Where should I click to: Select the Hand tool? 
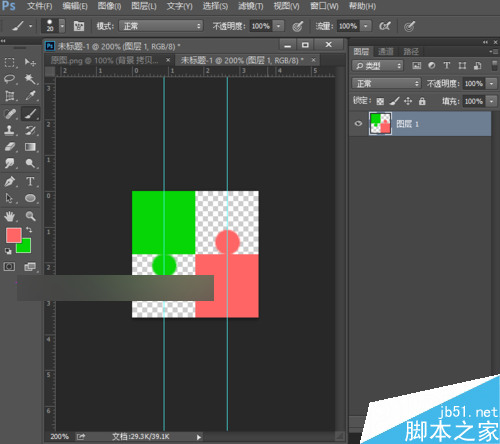[10, 216]
